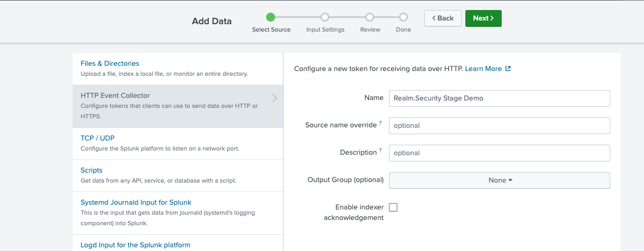The width and height of the screenshot is (644, 251).
Task: Click the Input Settings step label
Action: coord(325,30)
